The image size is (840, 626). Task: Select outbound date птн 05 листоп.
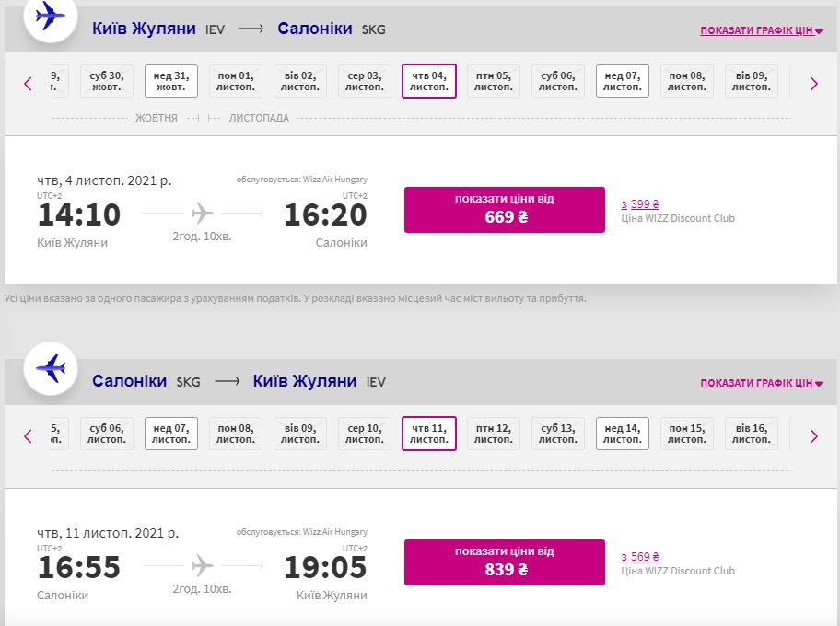click(x=494, y=81)
